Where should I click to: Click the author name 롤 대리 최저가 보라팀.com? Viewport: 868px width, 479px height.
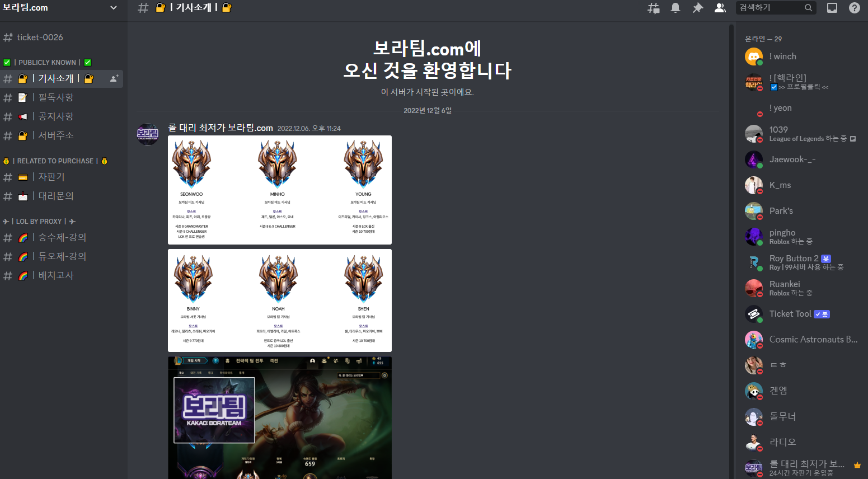click(220, 128)
